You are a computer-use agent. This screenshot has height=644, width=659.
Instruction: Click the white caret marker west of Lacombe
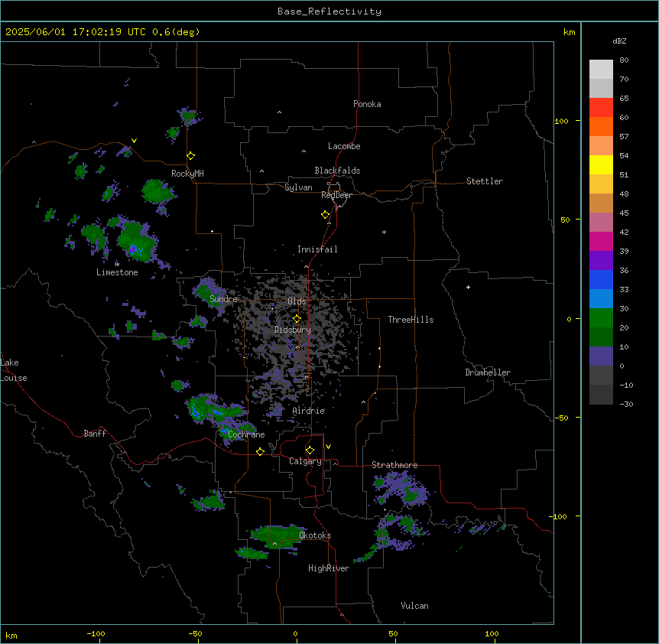click(304, 151)
